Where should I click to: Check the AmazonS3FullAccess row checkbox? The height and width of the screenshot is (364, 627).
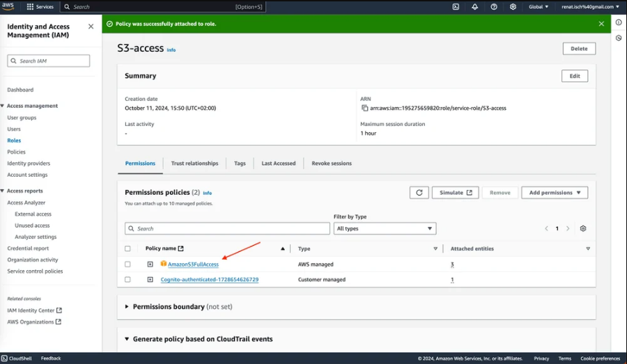click(x=127, y=264)
